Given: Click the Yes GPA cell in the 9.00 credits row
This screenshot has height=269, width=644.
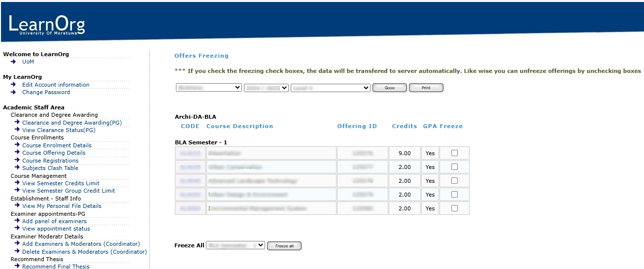Looking at the screenshot, I should 430,153.
